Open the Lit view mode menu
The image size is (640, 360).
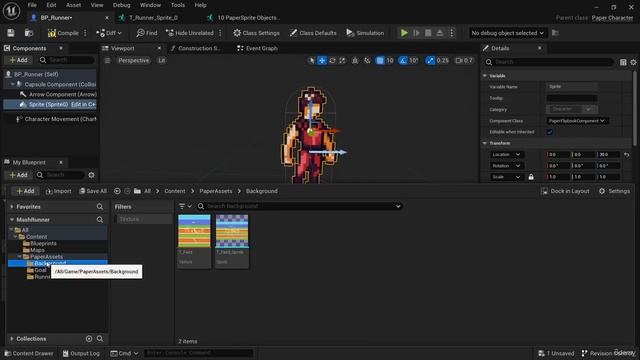[x=162, y=60]
